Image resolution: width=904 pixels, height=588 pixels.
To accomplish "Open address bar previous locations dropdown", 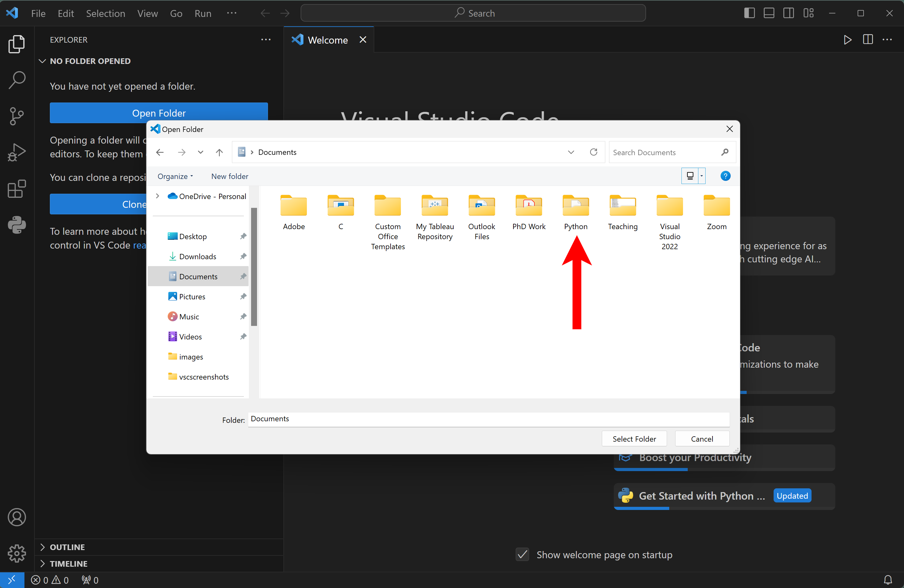I will [570, 152].
